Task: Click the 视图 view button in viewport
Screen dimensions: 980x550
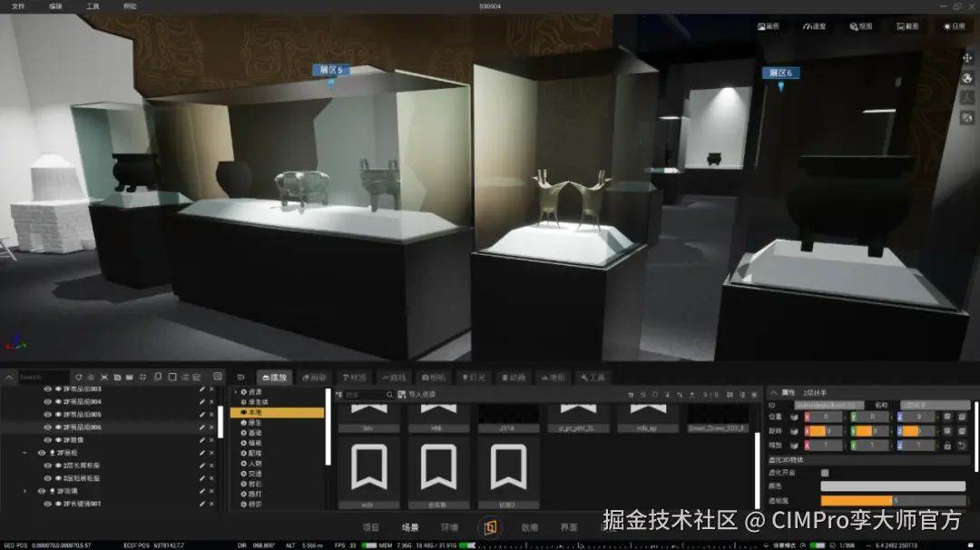Action: (860, 26)
